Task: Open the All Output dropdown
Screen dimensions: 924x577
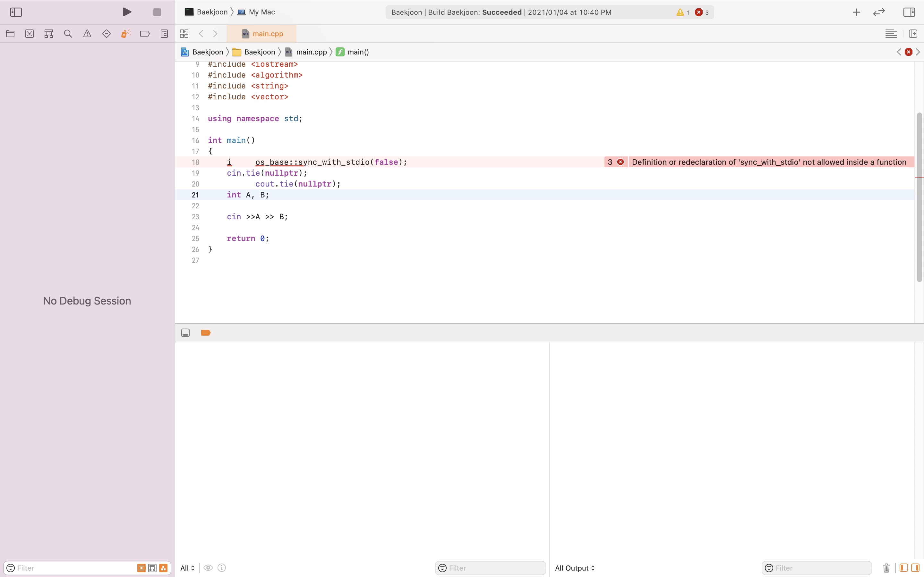Action: (x=575, y=568)
